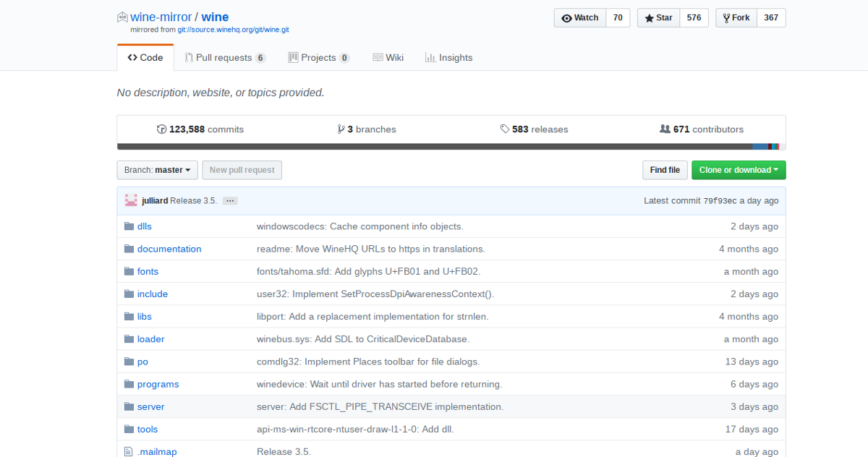View the 123,588 commits link
Viewport: 868px width, 457px height.
point(200,129)
